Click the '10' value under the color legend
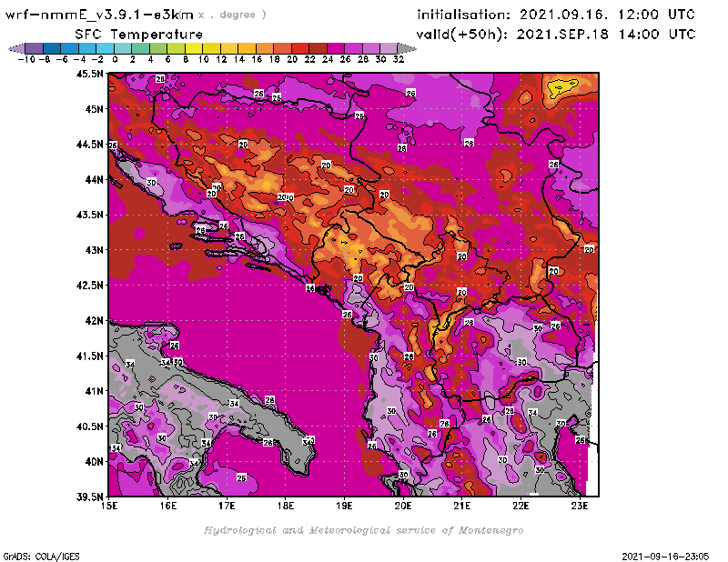The image size is (728, 562). pyautogui.click(x=203, y=60)
